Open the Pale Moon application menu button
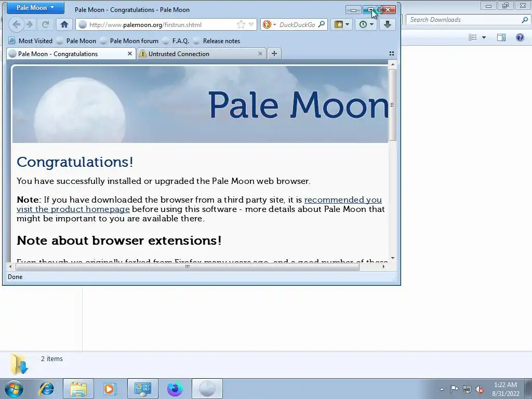Screen dimensions: 532x399 35,7
